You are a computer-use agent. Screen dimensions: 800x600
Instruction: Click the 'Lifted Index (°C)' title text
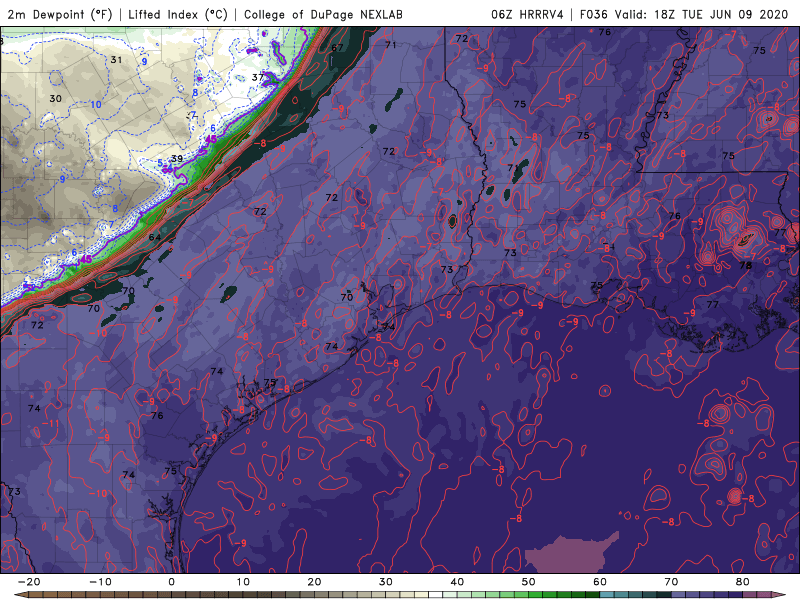pos(178,14)
